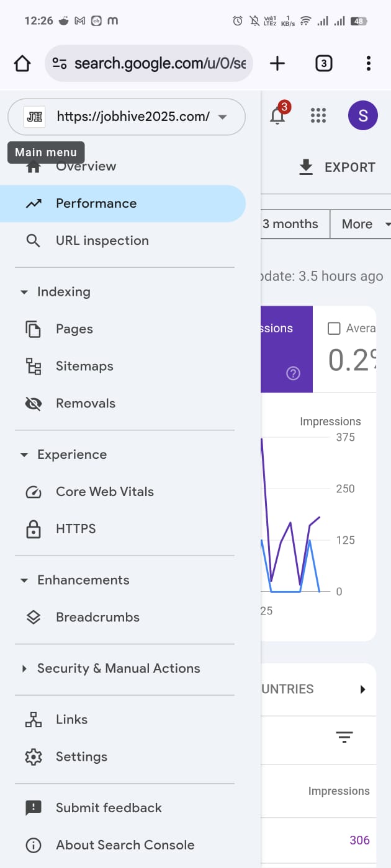Open the browser three-dot menu
This screenshot has width=391, height=868.
tap(369, 63)
